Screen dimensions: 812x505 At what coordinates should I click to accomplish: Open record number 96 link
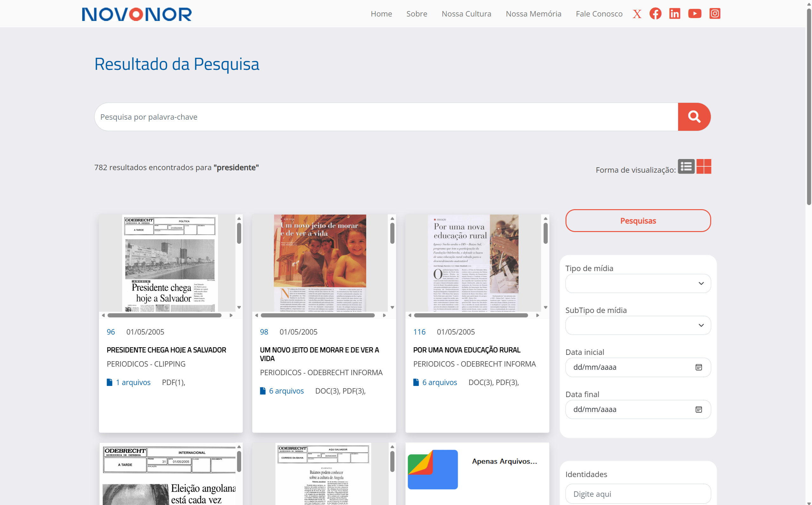(x=110, y=332)
